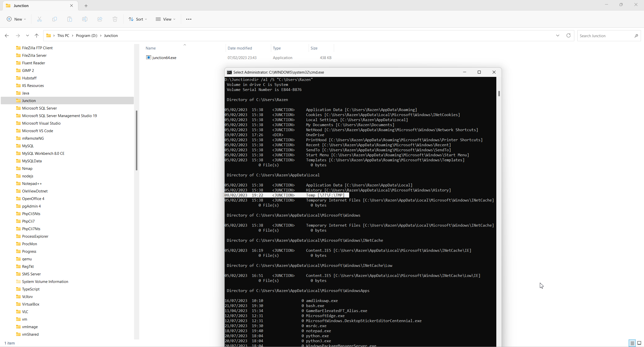Open the New item dropdown
The width and height of the screenshot is (644, 347).
point(16,19)
